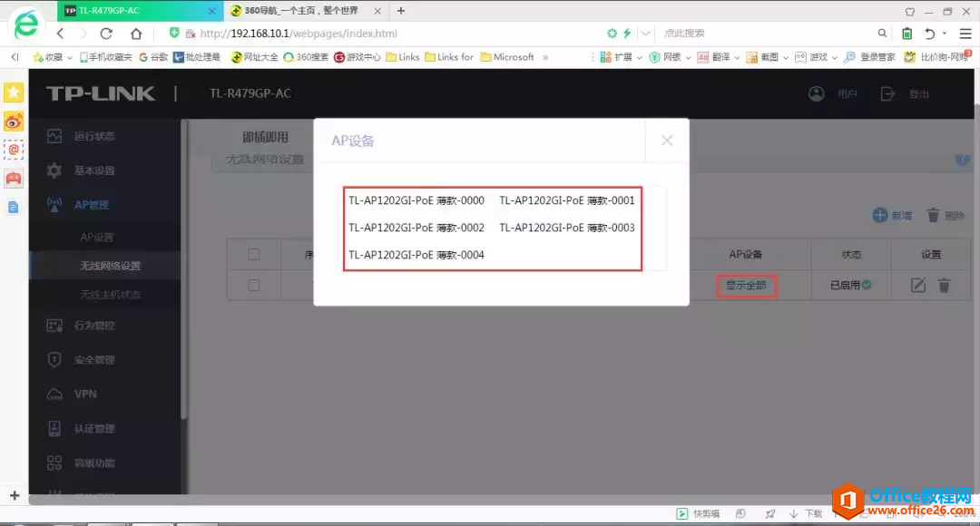Open 360搜索 bookmark

pyautogui.click(x=307, y=57)
